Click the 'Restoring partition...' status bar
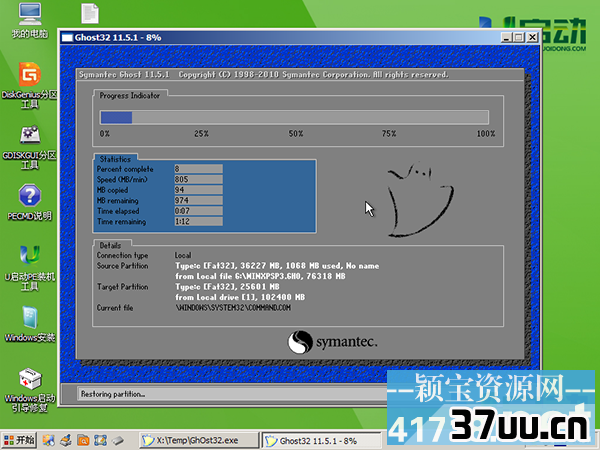This screenshot has height=450, width=600. (x=232, y=394)
